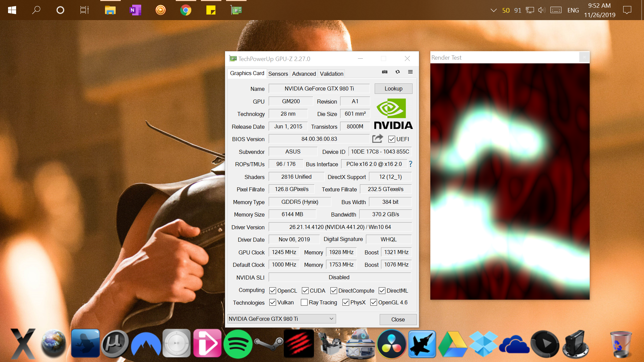This screenshot has height=362, width=644.
Task: Click the Driver Version field
Action: [340, 227]
